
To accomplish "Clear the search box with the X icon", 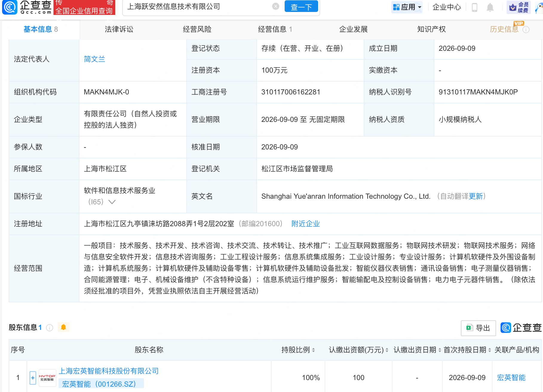I will coord(276,6).
